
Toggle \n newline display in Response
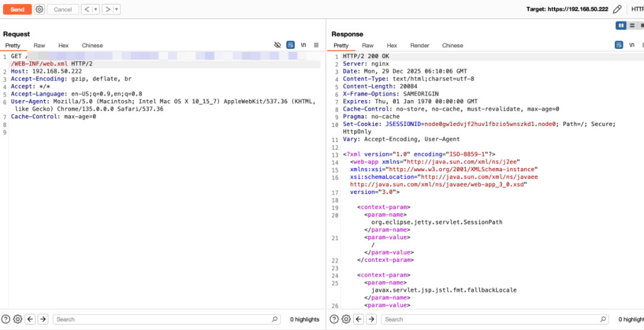pyautogui.click(x=632, y=45)
